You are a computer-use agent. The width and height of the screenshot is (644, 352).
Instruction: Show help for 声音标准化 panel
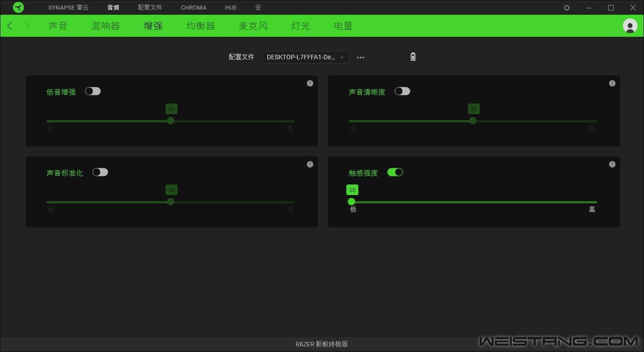click(310, 164)
